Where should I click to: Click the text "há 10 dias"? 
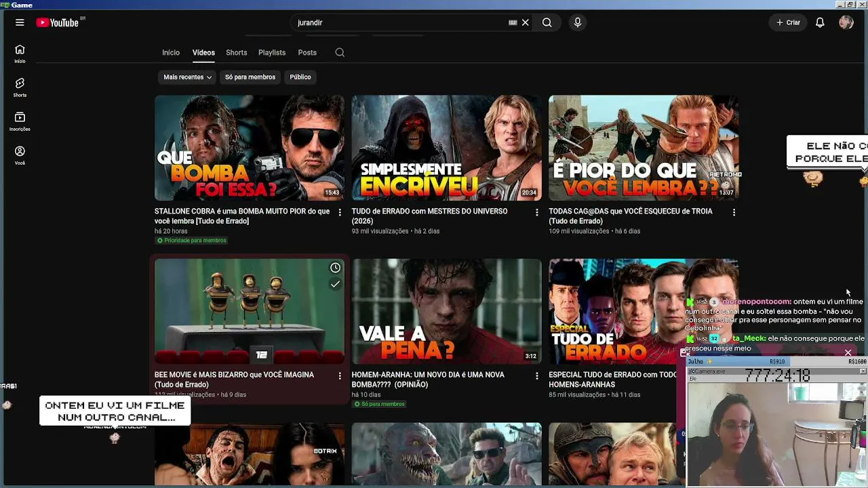366,394
